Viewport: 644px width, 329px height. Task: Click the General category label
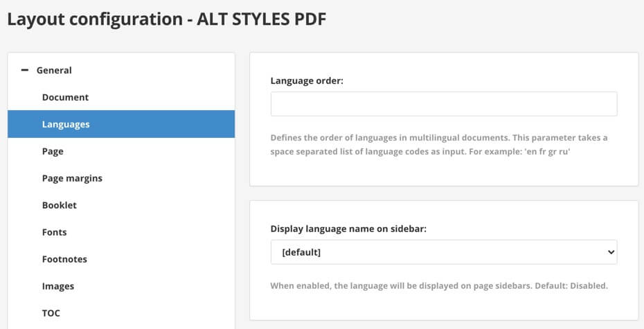click(x=54, y=70)
